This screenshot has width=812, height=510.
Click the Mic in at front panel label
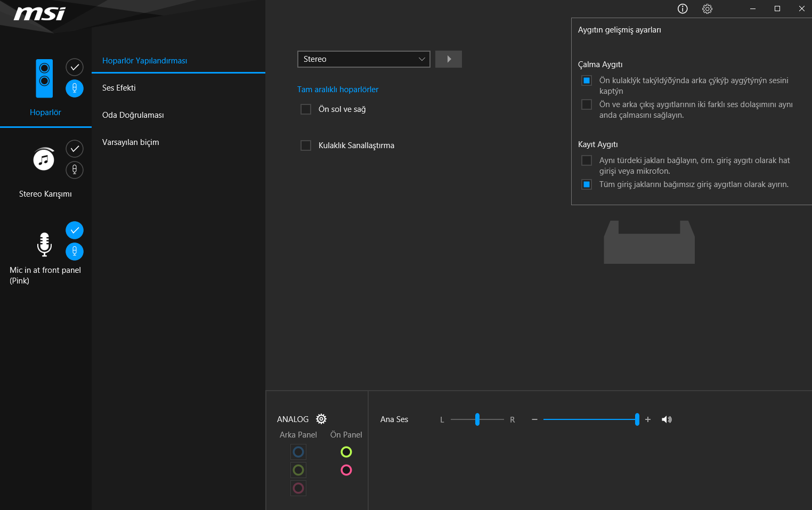[x=45, y=276]
